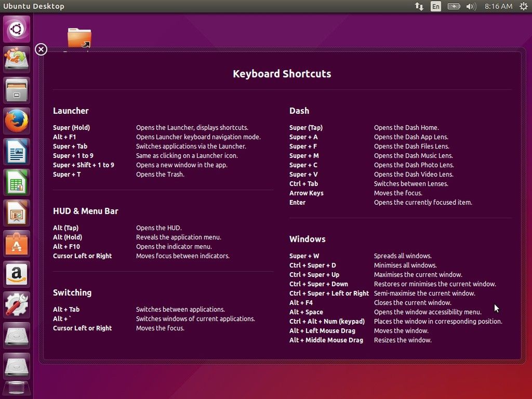Click 'Switches windows of current applications.' text
532x399 pixels.
tap(195, 318)
